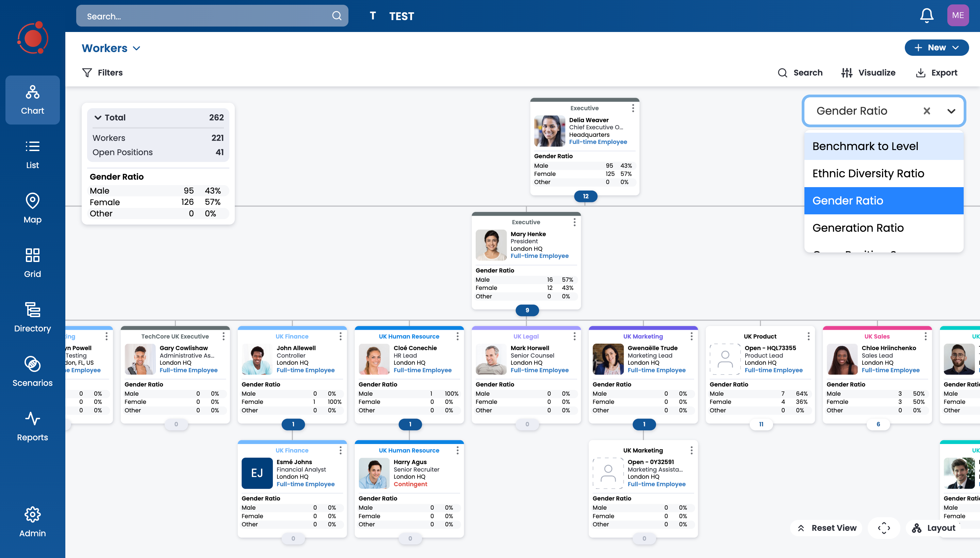Open the Grid view in sidebar
The width and height of the screenshot is (980, 558).
click(x=33, y=263)
